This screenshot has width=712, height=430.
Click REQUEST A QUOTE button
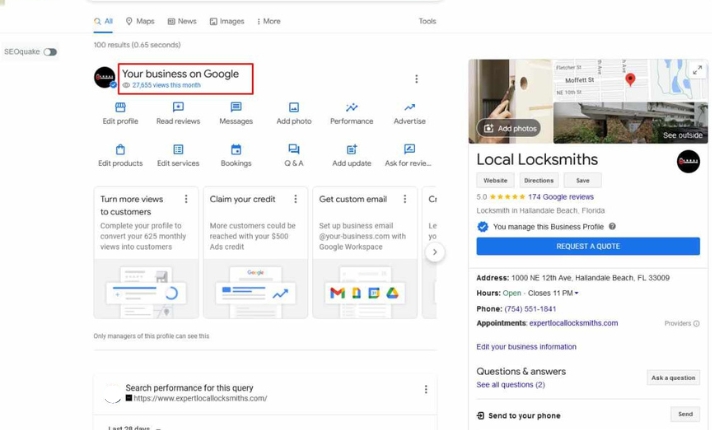click(x=588, y=246)
